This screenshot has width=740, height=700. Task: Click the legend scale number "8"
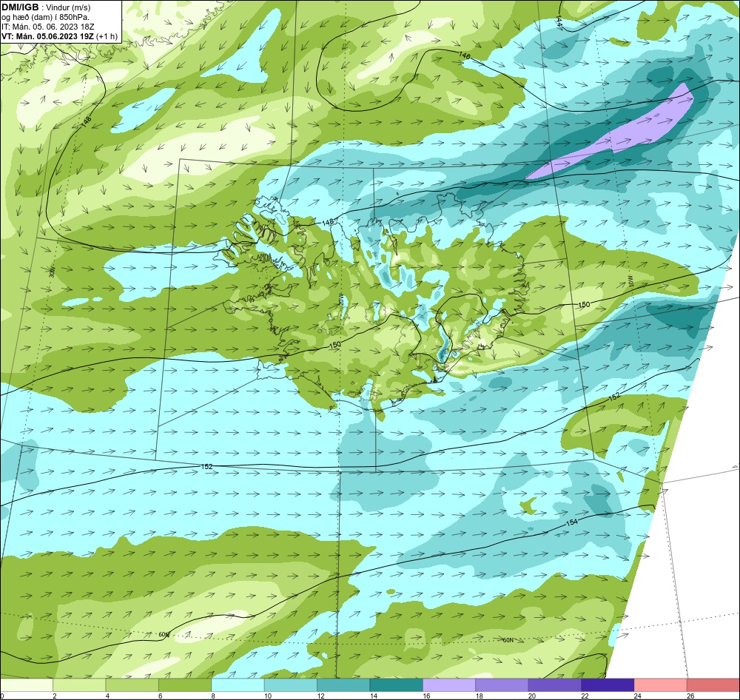click(x=213, y=696)
